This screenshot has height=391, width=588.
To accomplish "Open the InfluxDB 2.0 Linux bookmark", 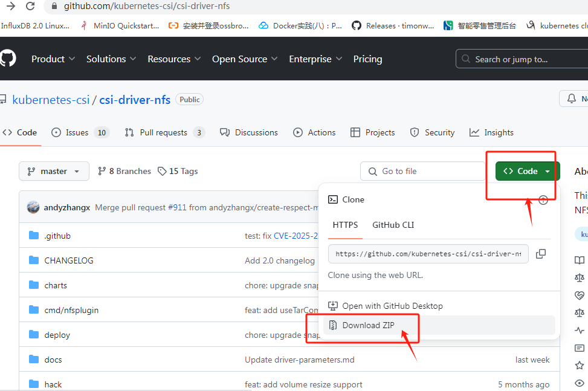I will coord(35,25).
